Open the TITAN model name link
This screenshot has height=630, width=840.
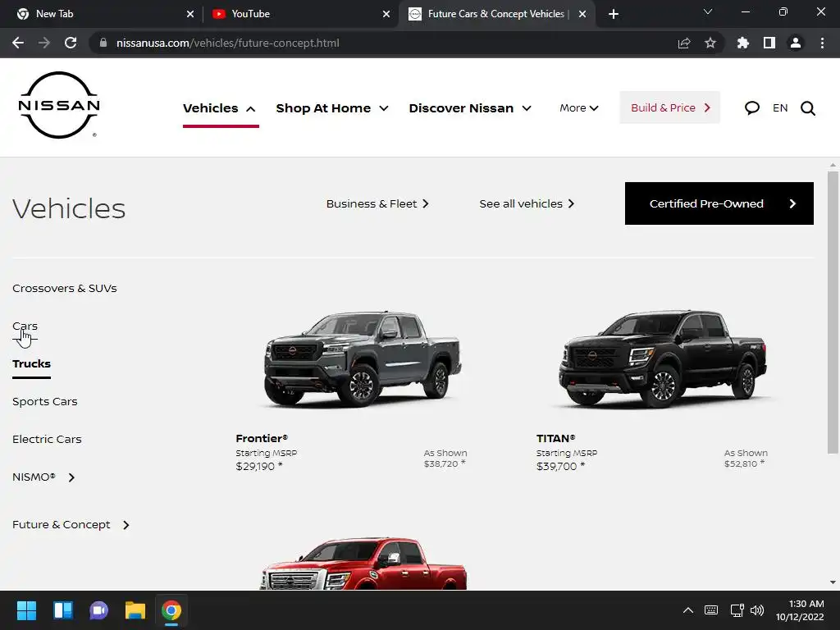click(556, 438)
